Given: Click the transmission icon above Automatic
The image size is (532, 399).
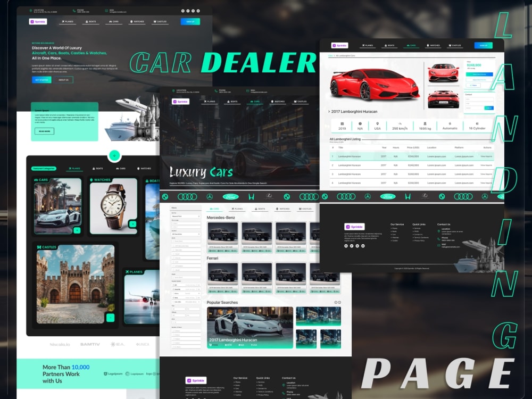Looking at the screenshot, I should point(450,123).
